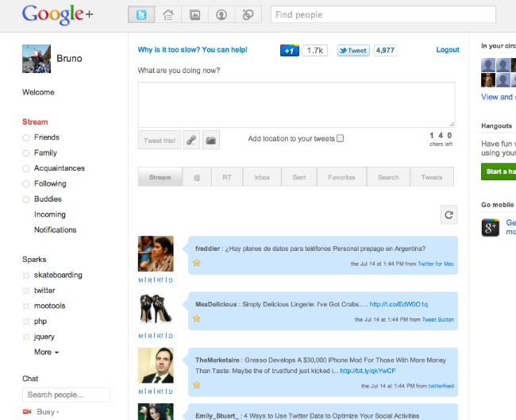Image resolution: width=516 pixels, height=420 pixels.
Task: Click the Tweet Button source link
Action: pyautogui.click(x=437, y=319)
